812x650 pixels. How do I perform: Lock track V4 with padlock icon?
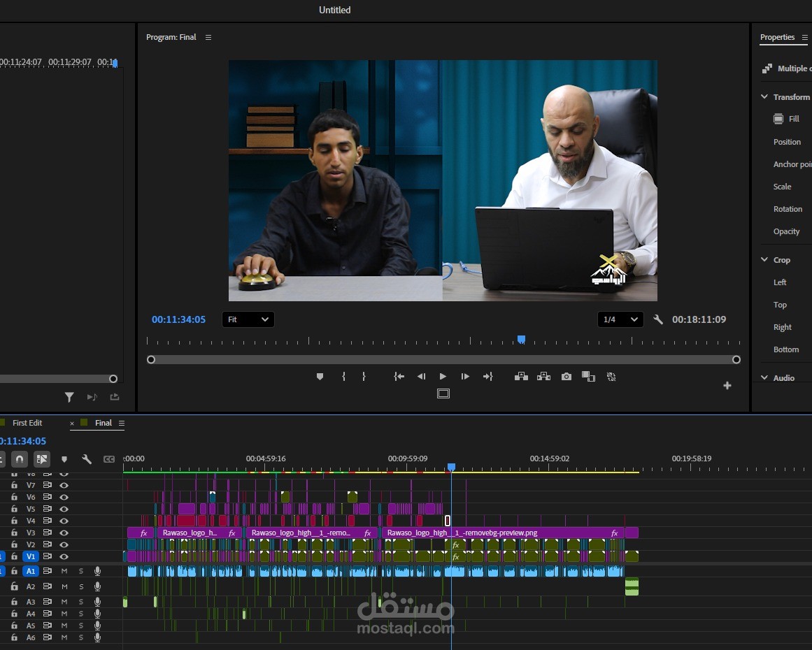(x=15, y=521)
